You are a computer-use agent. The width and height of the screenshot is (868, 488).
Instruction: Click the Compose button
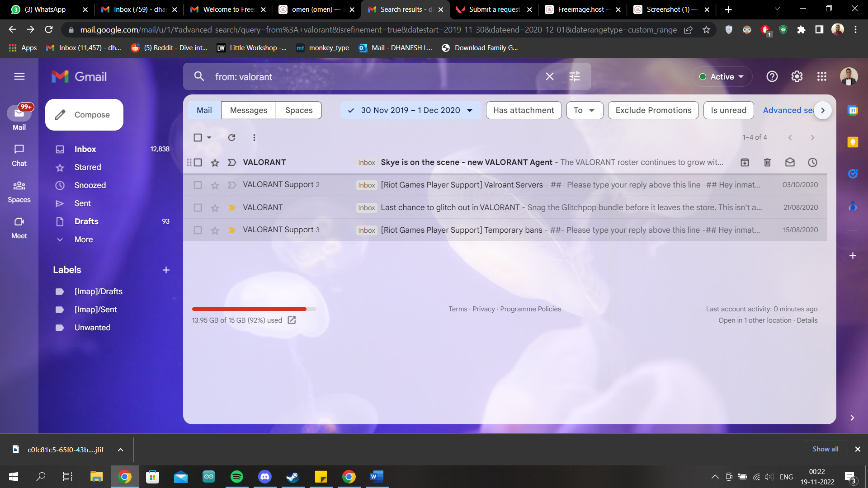pyautogui.click(x=84, y=115)
